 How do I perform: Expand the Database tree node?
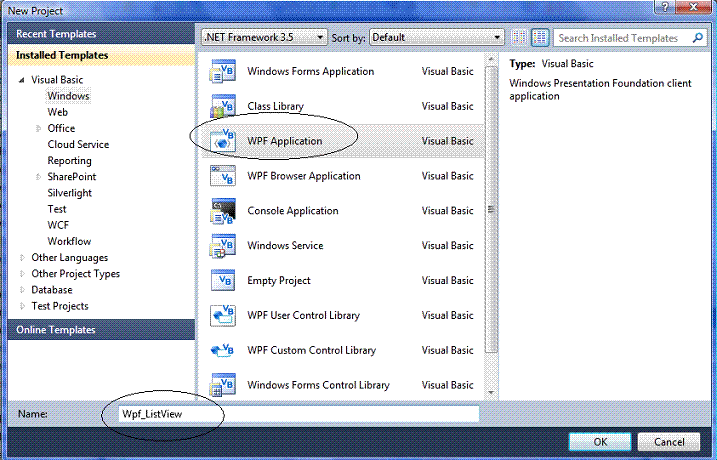(x=22, y=290)
